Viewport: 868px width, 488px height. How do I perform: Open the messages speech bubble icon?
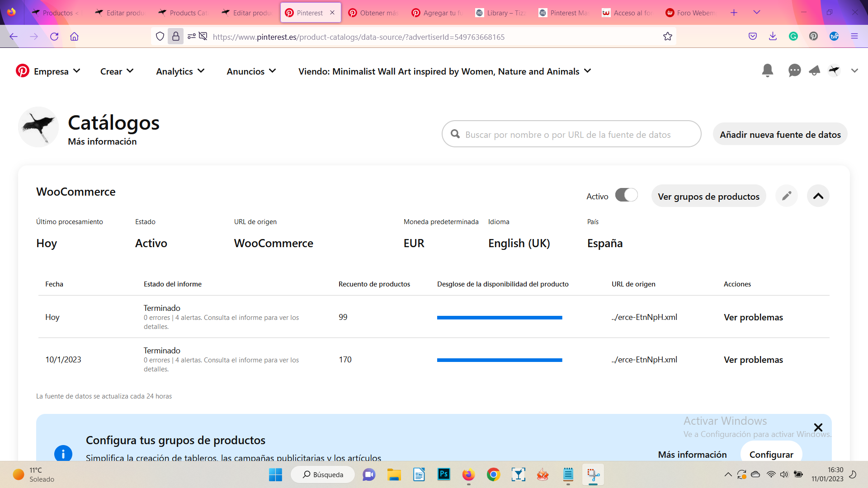pos(794,70)
